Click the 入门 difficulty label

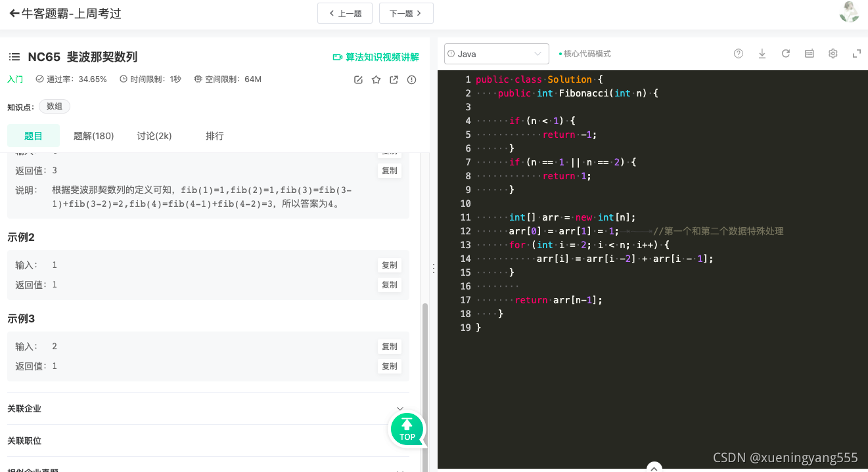click(x=15, y=79)
